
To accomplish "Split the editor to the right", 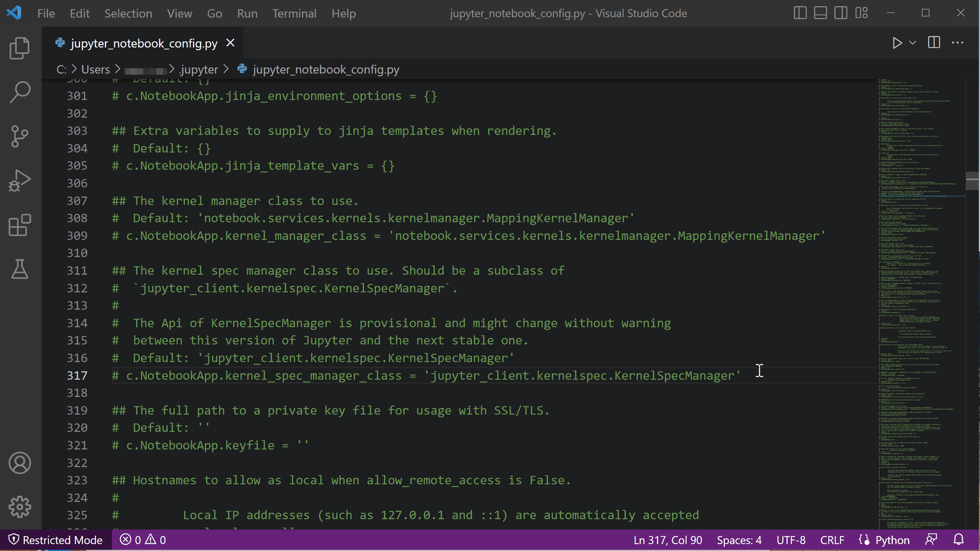I will pos(934,43).
